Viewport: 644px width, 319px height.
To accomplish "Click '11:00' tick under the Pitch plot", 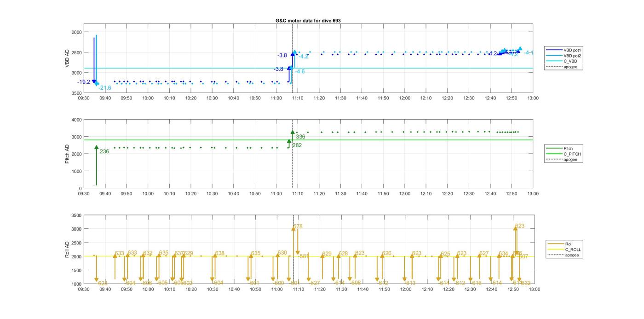I will click(x=276, y=194).
